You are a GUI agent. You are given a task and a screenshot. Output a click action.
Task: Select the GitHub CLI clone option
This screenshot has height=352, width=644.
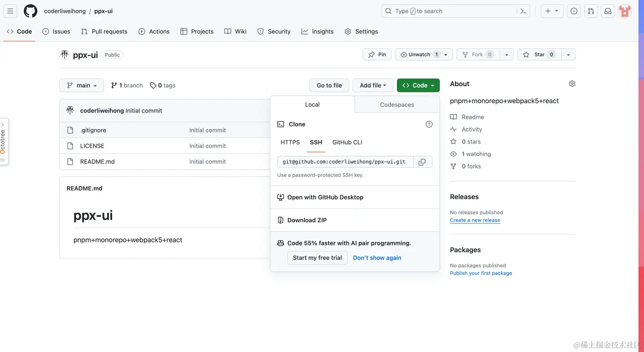coord(347,142)
